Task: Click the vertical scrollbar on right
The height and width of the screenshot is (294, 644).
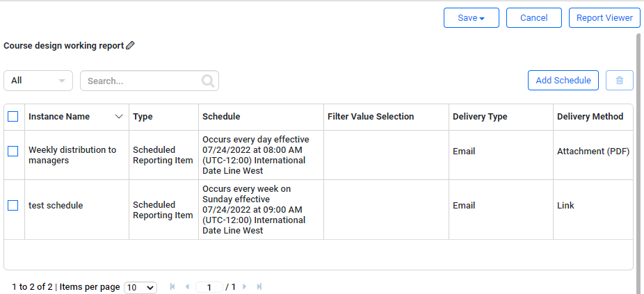Action: 638,164
